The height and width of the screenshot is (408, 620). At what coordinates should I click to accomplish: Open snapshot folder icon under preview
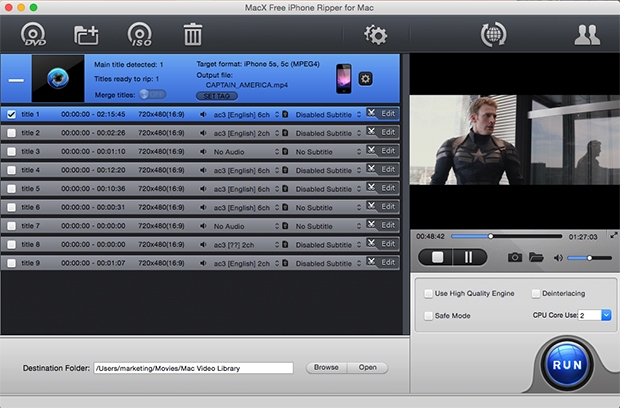(x=537, y=257)
